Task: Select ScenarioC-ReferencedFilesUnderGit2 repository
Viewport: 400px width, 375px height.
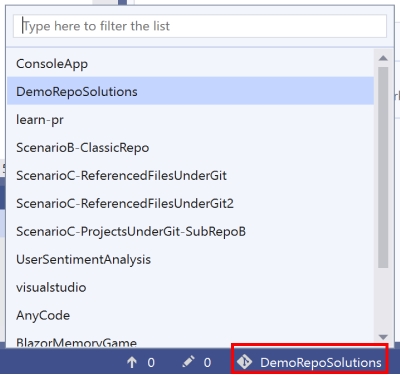Action: [x=190, y=203]
